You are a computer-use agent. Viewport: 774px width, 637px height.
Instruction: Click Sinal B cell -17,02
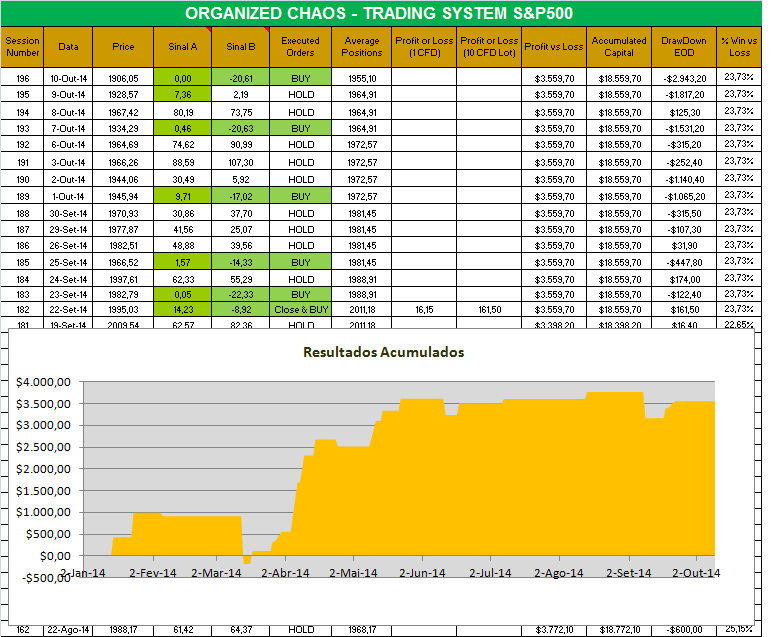pos(241,196)
